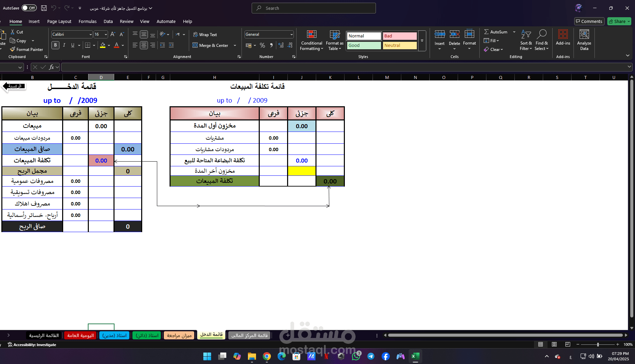Screen dimensions: 635x364
Task: Click the Analyze Data icon
Action: point(584,34)
